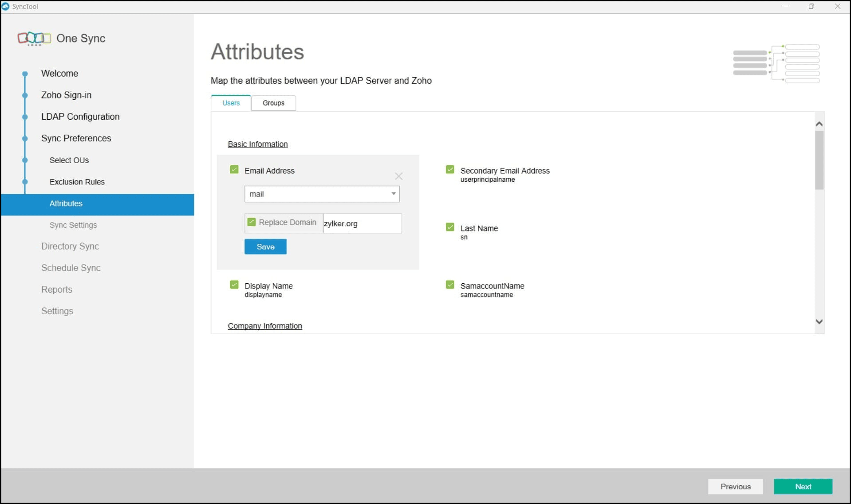This screenshot has height=504, width=851.
Task: Proceed with the Next button
Action: pos(803,487)
